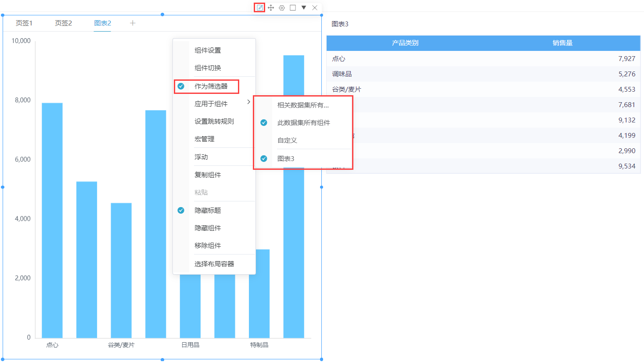The height and width of the screenshot is (362, 644).
Task: Choose 选择布局容器 menu entry
Action: [214, 264]
